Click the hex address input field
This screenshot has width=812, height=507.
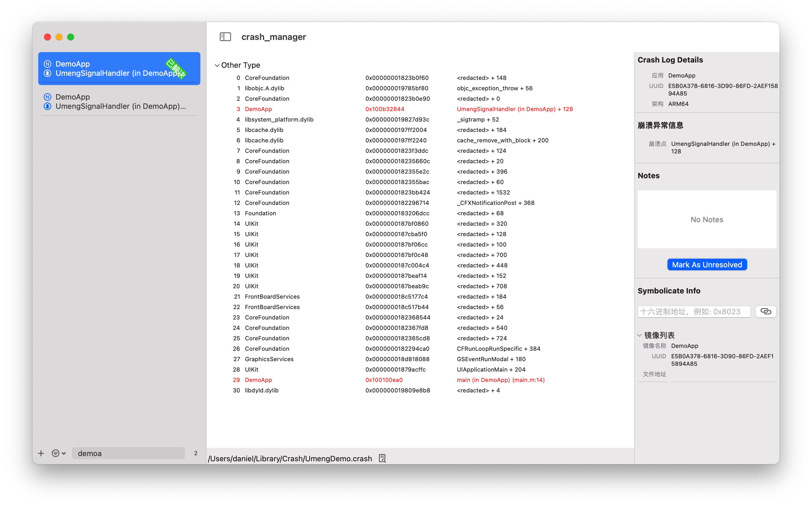click(694, 311)
